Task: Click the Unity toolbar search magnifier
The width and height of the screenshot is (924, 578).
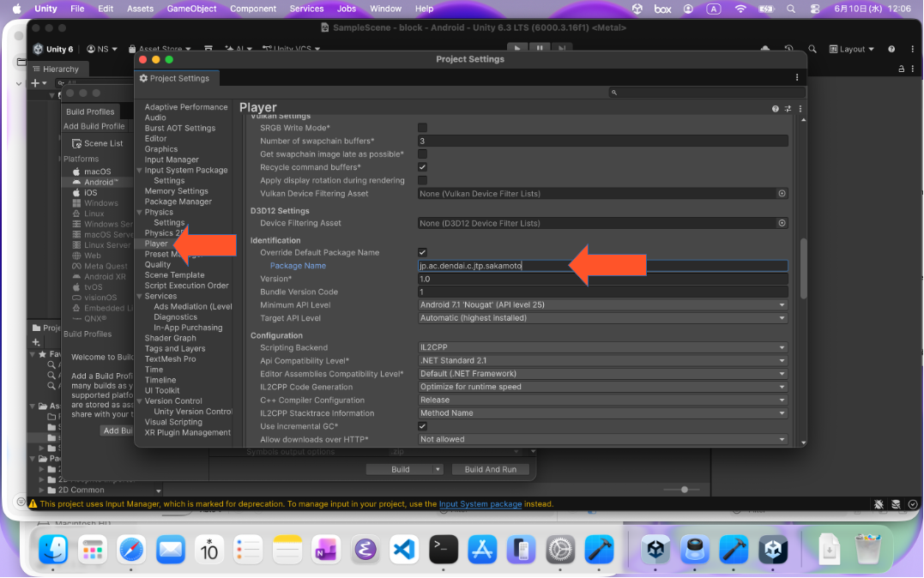Action: [812, 49]
